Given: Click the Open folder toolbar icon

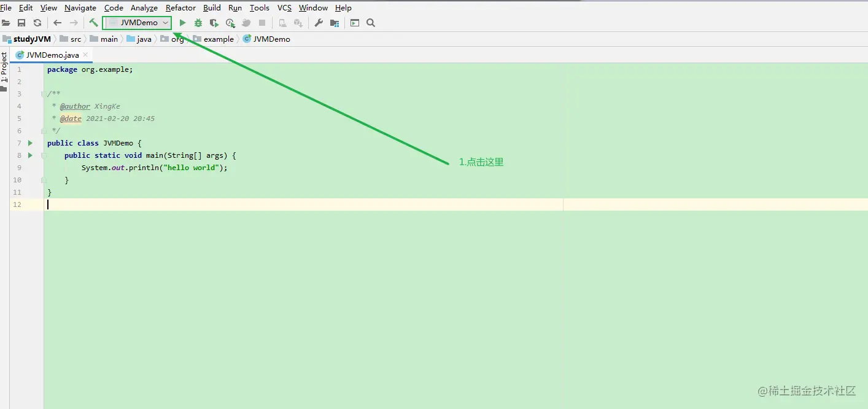Looking at the screenshot, I should [x=6, y=23].
